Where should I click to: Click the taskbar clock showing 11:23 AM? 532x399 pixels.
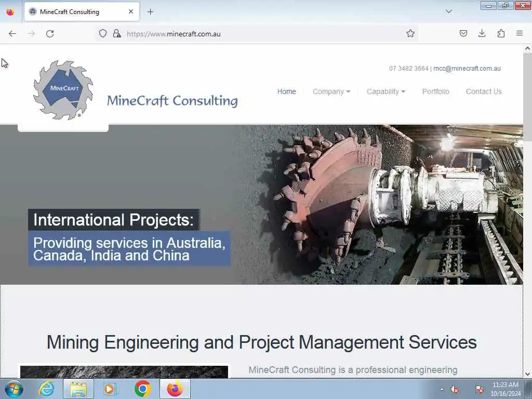pos(506,389)
